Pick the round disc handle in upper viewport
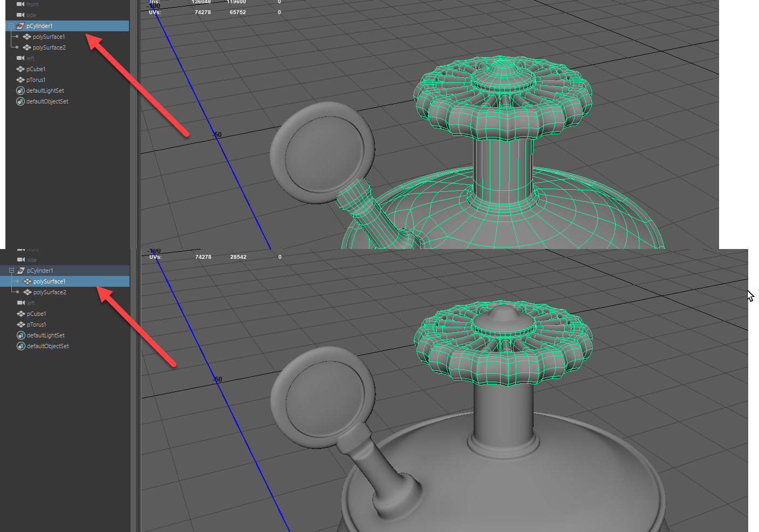The height and width of the screenshot is (532, 759). coord(322,152)
